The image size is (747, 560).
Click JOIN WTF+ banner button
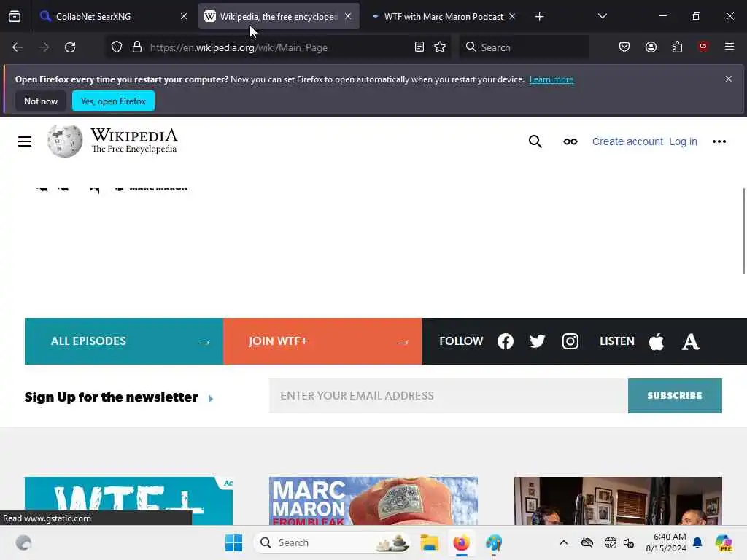point(322,341)
